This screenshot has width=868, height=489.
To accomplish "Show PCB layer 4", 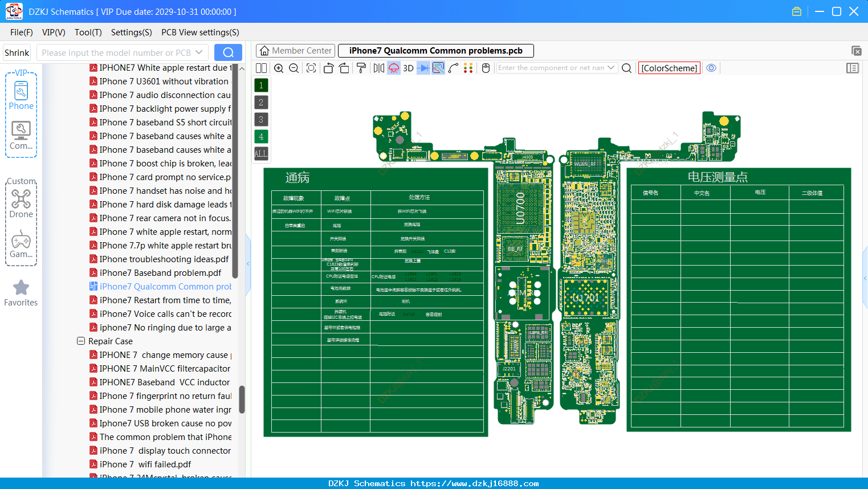I will coord(261,136).
